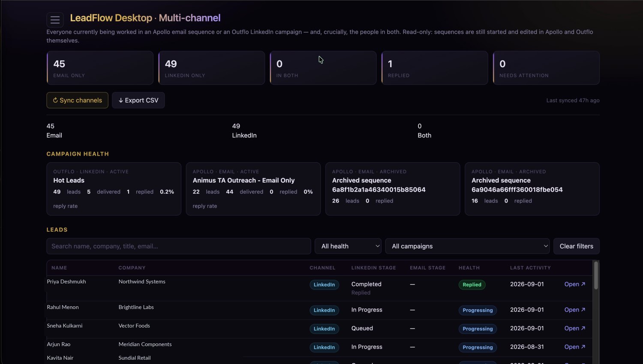Click Sundial Retail company cell
The width and height of the screenshot is (643, 364).
tap(135, 358)
